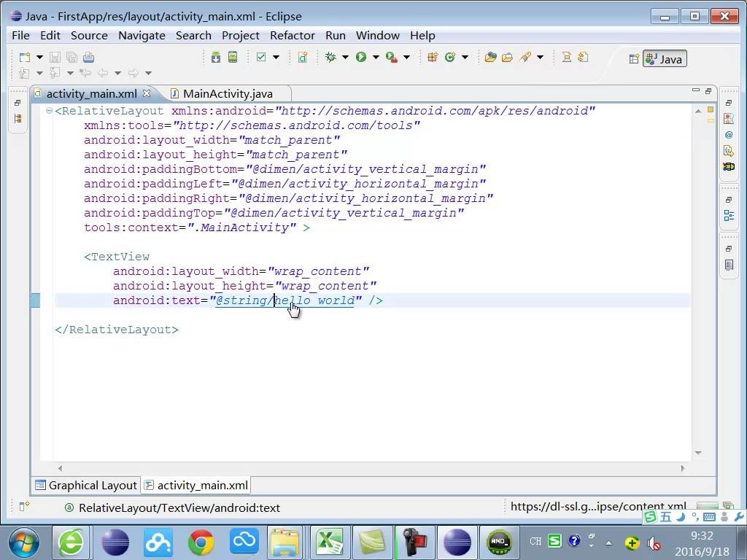Expand the New Java Class dropdown arrow
Screen dimensions: 747x560
click(x=465, y=57)
